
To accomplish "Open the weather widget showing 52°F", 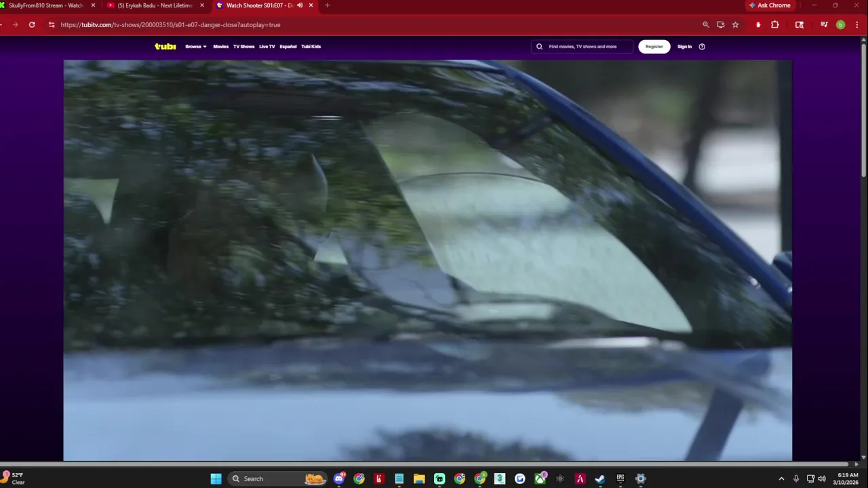I will (14, 479).
